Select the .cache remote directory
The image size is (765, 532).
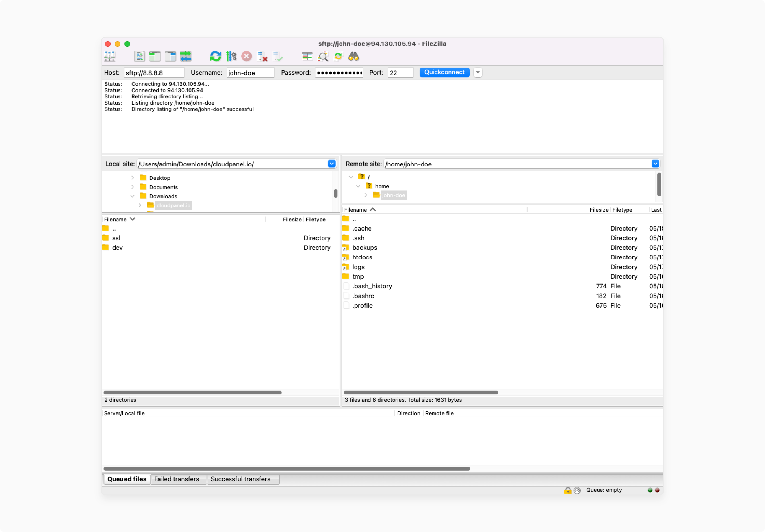tap(502, 228)
